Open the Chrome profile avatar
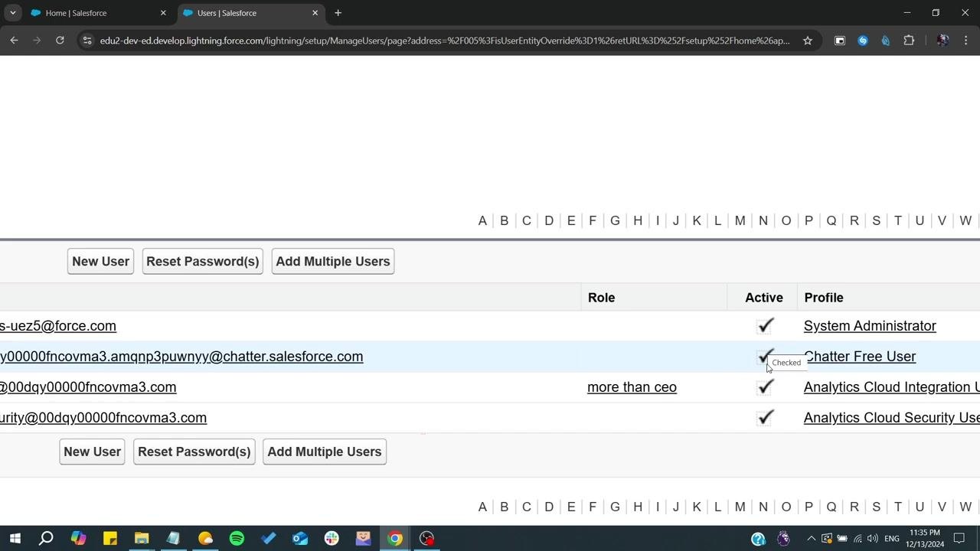The height and width of the screenshot is (551, 980). pyautogui.click(x=942, y=41)
